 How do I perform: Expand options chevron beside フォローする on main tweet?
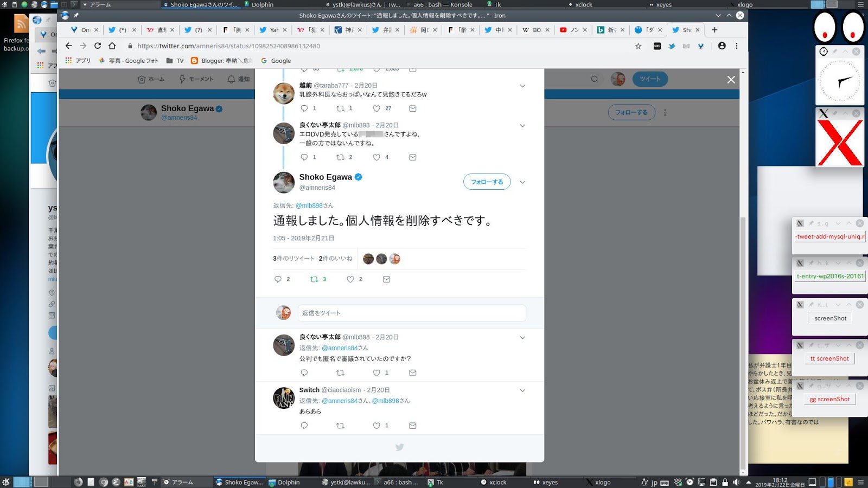coord(522,182)
